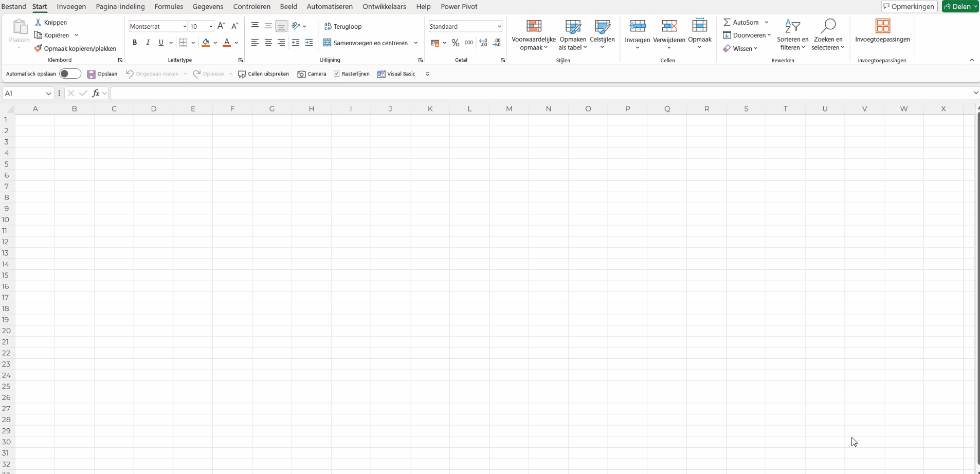
Task: Open Visual Basic editor
Action: point(396,74)
